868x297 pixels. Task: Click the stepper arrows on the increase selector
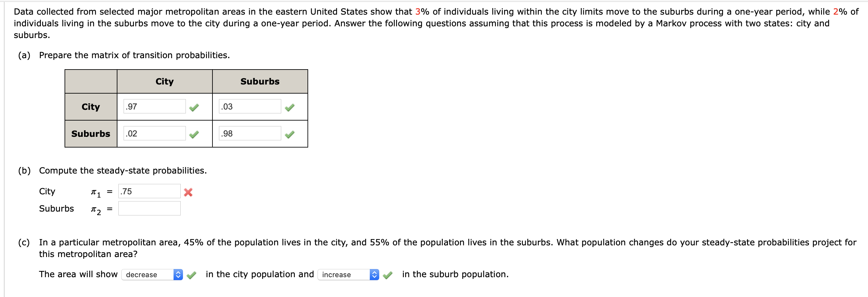click(x=374, y=275)
